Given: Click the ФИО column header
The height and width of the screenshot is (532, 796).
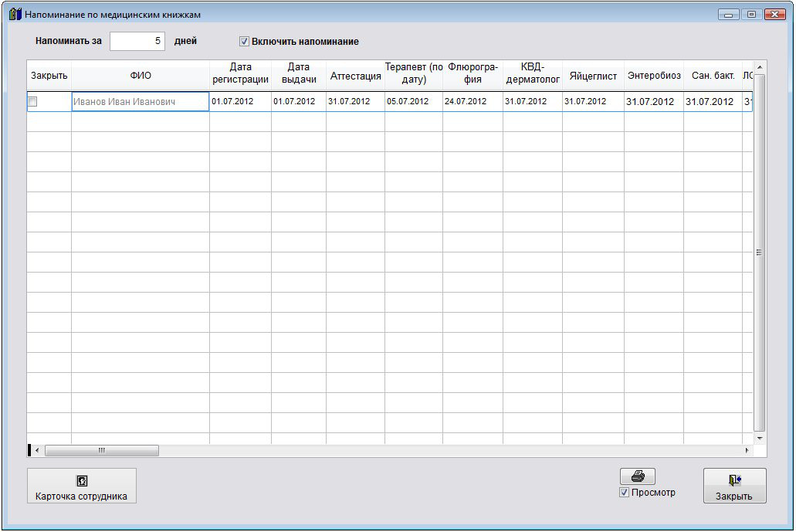Looking at the screenshot, I should (x=140, y=76).
